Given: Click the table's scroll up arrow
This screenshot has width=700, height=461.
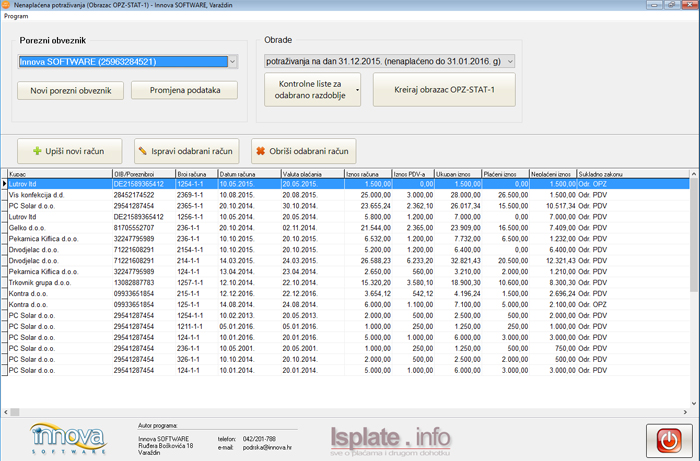Looking at the screenshot, I should 694,174.
